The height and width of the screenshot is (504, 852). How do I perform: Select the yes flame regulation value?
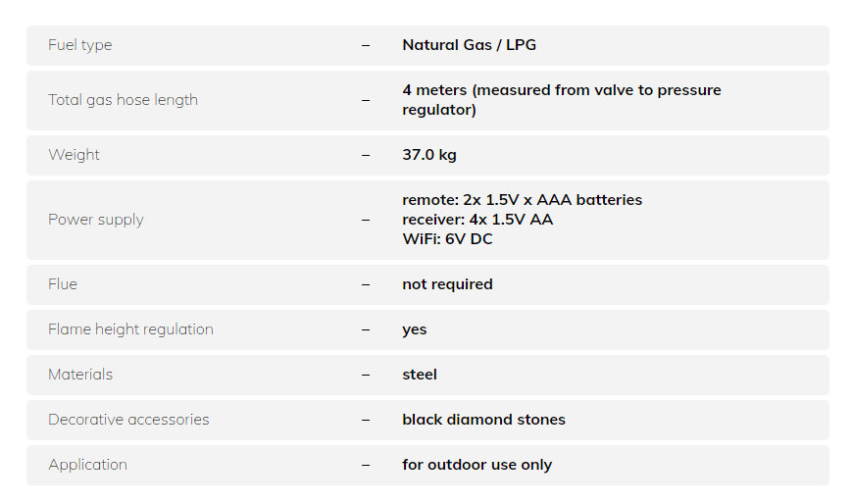[414, 329]
